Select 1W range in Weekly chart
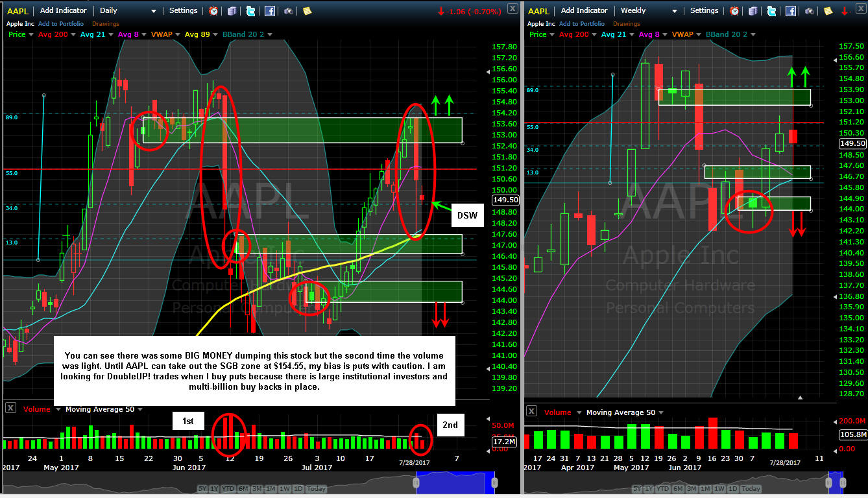 coord(721,489)
